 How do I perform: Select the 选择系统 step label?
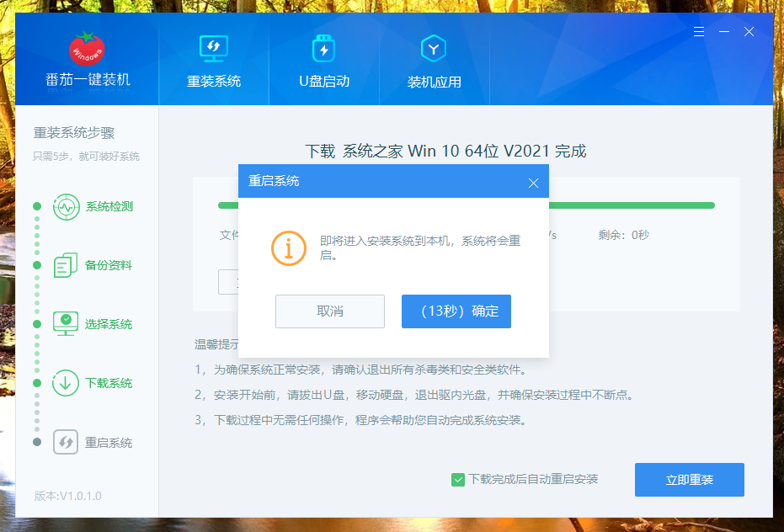coord(109,324)
